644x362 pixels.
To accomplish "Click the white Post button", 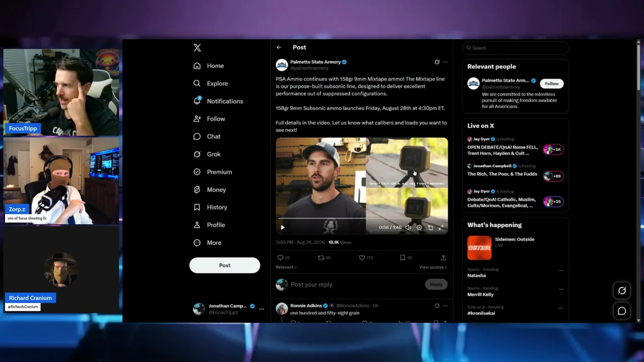I will click(x=225, y=265).
